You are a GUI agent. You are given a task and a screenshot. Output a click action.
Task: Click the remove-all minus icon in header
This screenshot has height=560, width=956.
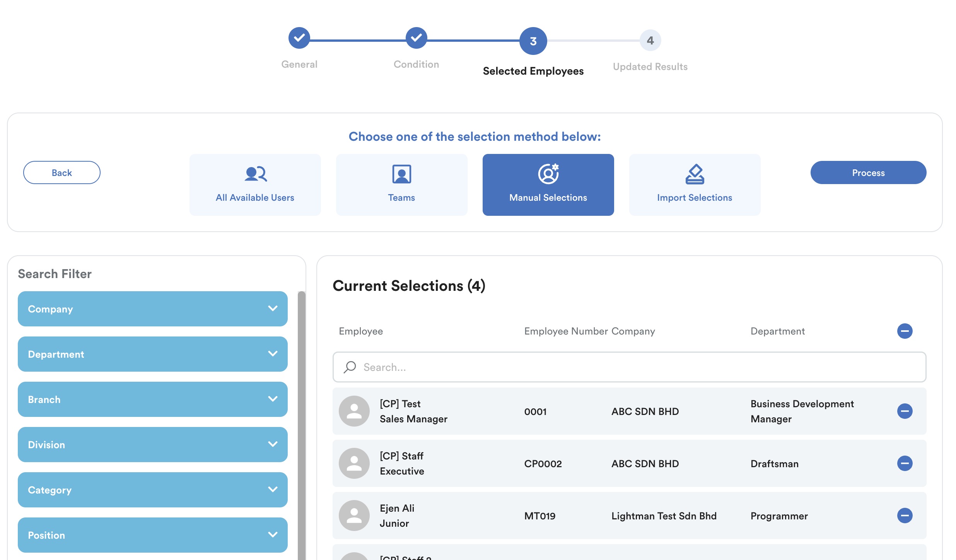click(905, 331)
